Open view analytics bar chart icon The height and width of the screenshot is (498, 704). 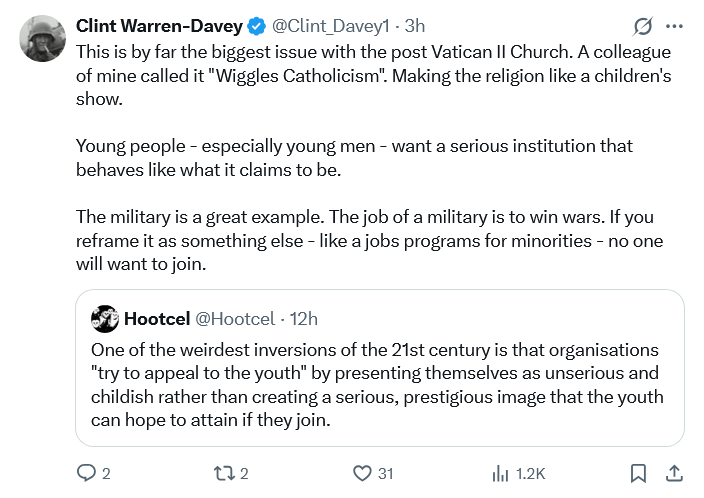(501, 473)
